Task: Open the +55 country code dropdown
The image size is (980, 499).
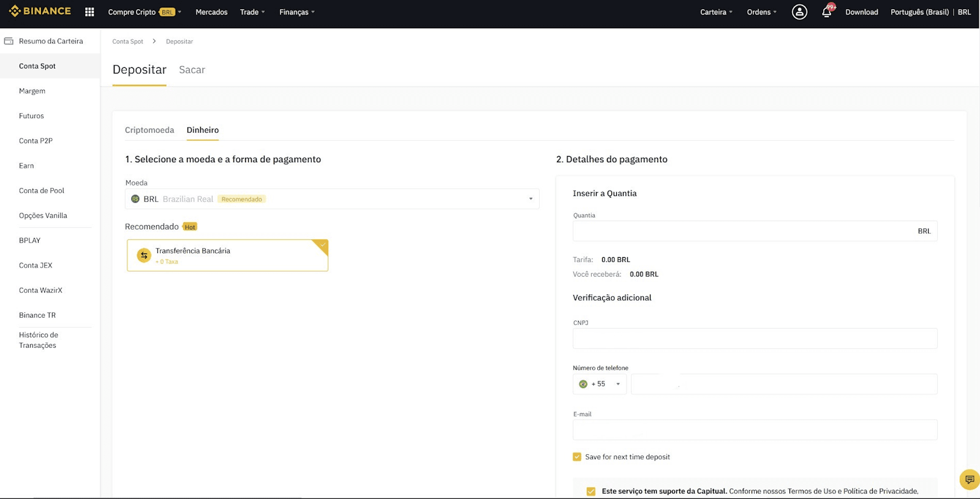Action: pyautogui.click(x=600, y=384)
